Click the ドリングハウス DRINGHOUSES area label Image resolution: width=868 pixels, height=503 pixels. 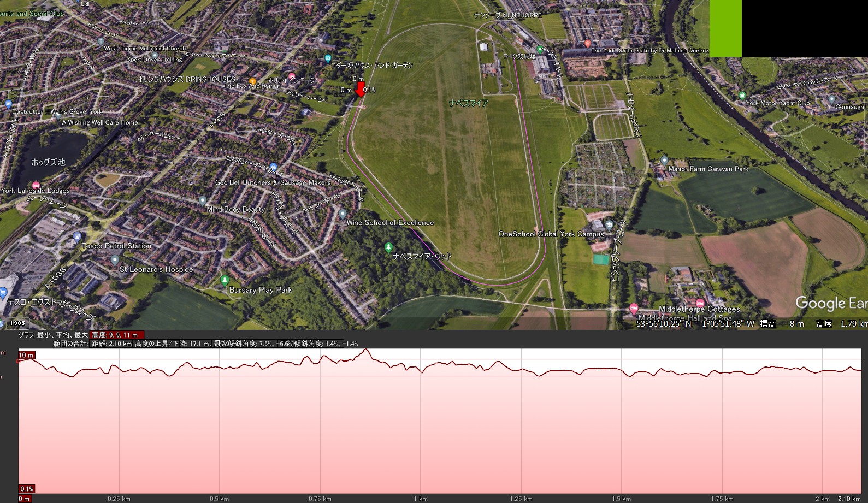[x=187, y=79]
